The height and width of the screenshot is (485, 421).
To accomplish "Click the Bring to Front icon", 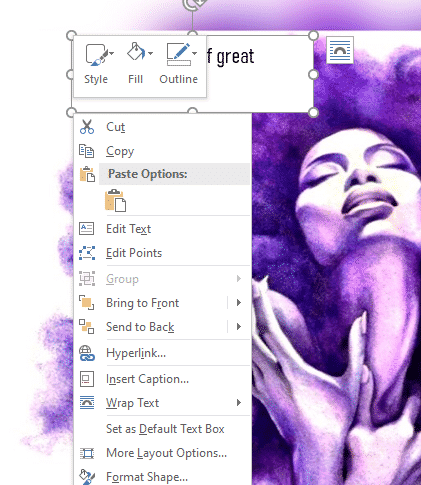I will [87, 303].
